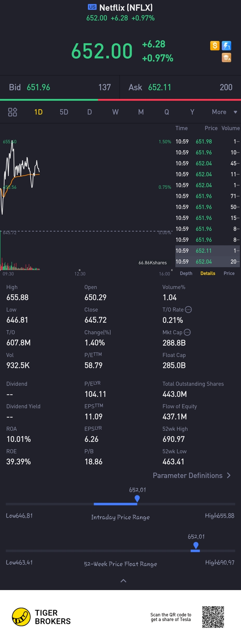The image size is (241, 644).
Task: Tap the Netflix (NFLX) title
Action: pos(126,8)
